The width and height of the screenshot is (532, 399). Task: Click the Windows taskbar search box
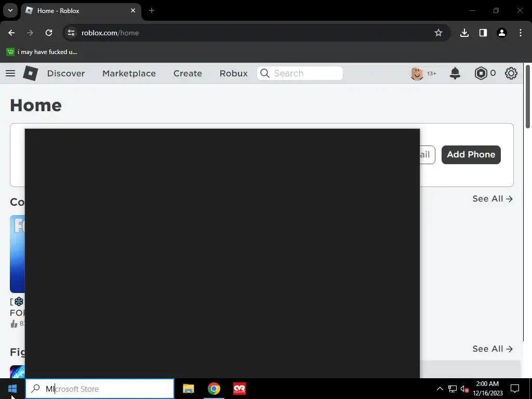(x=100, y=389)
